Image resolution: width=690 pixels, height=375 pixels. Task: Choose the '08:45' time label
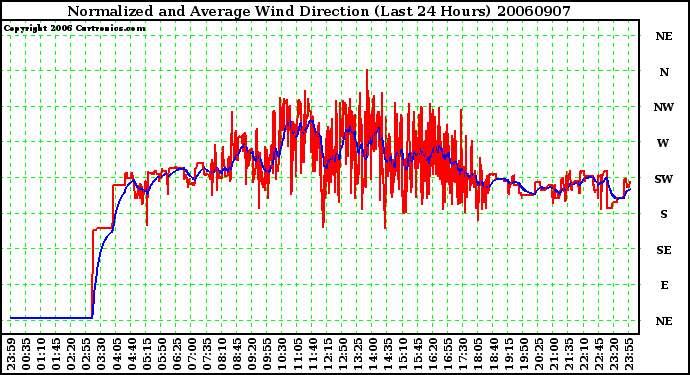point(237,354)
